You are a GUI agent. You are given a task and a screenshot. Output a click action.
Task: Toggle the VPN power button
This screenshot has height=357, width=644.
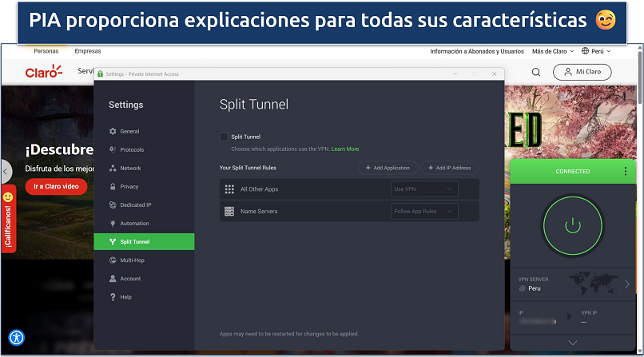(573, 226)
